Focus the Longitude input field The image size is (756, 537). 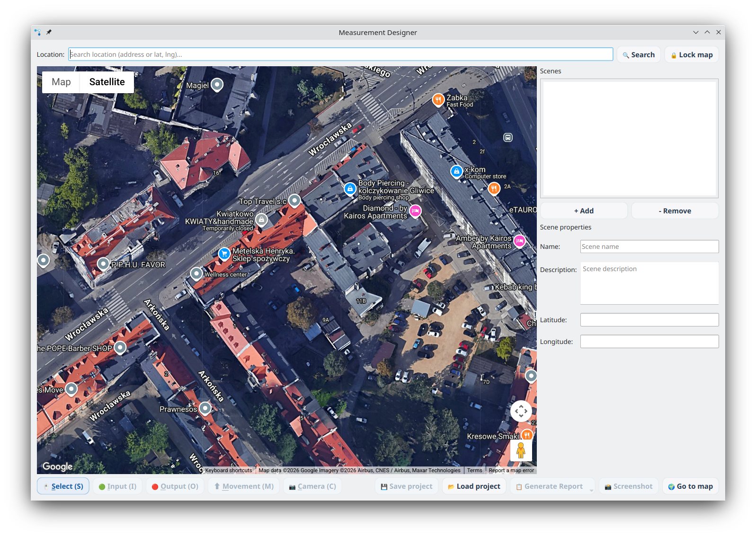pyautogui.click(x=649, y=342)
